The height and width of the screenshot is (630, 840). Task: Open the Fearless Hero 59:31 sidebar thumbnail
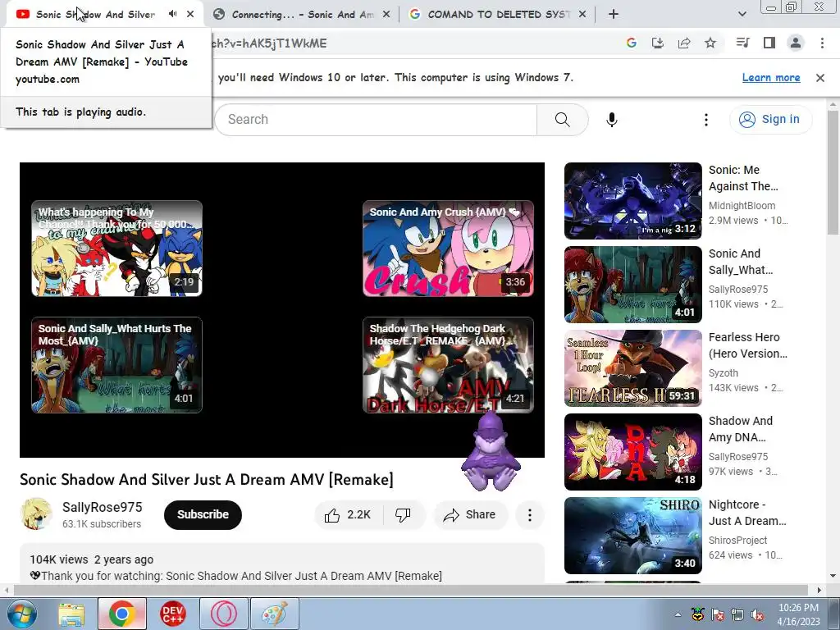(632, 368)
